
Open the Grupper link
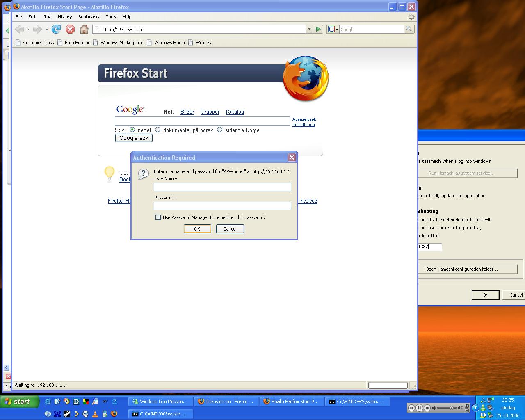click(x=210, y=112)
